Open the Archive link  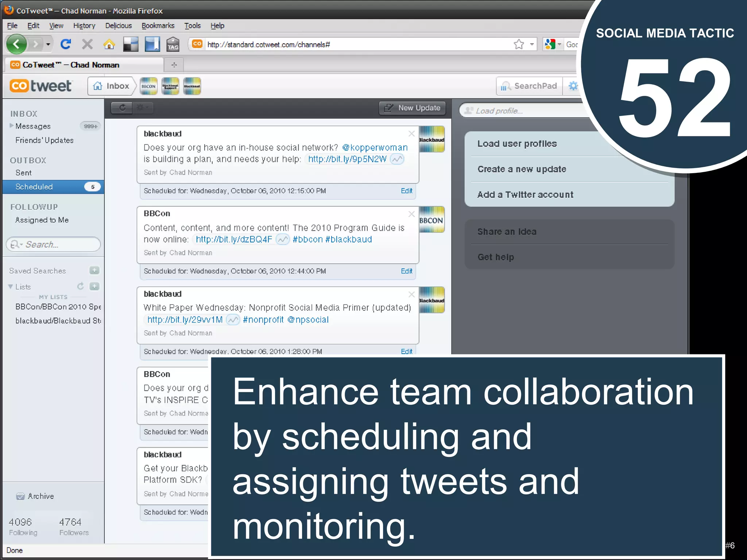click(36, 496)
